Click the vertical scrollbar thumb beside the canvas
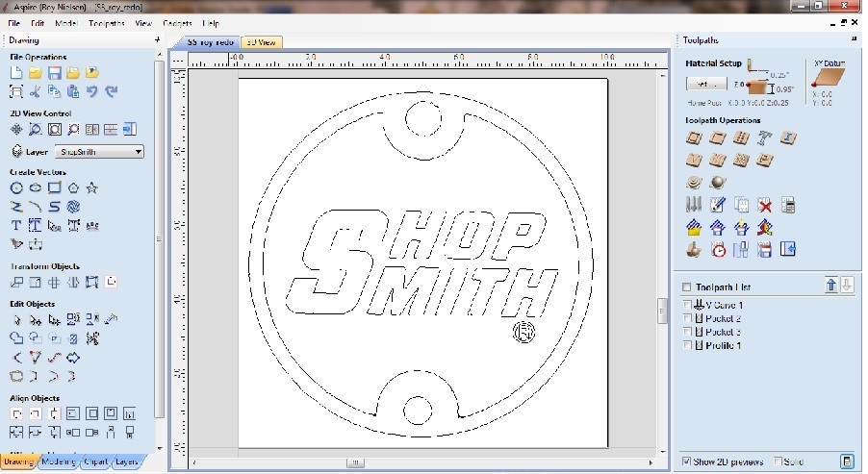 (x=662, y=311)
